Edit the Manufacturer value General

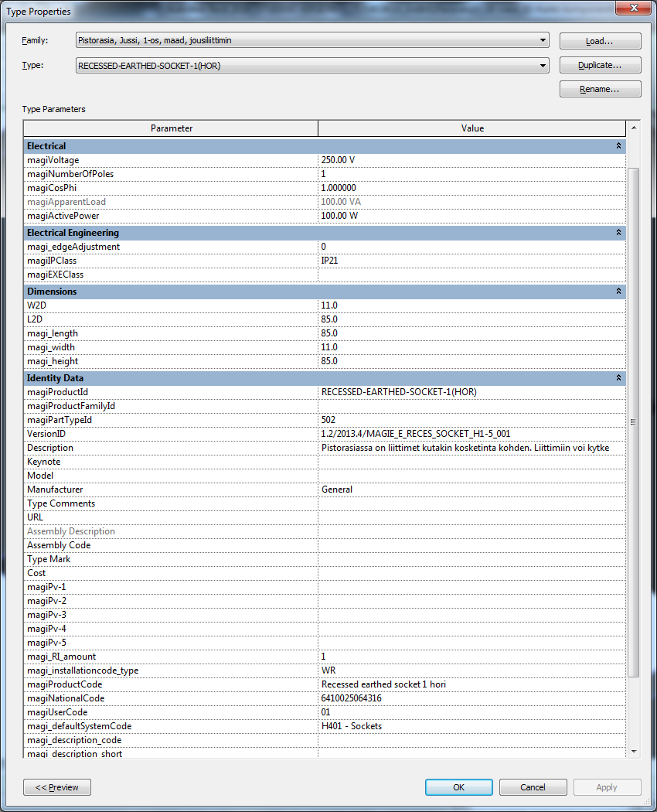tap(471, 490)
